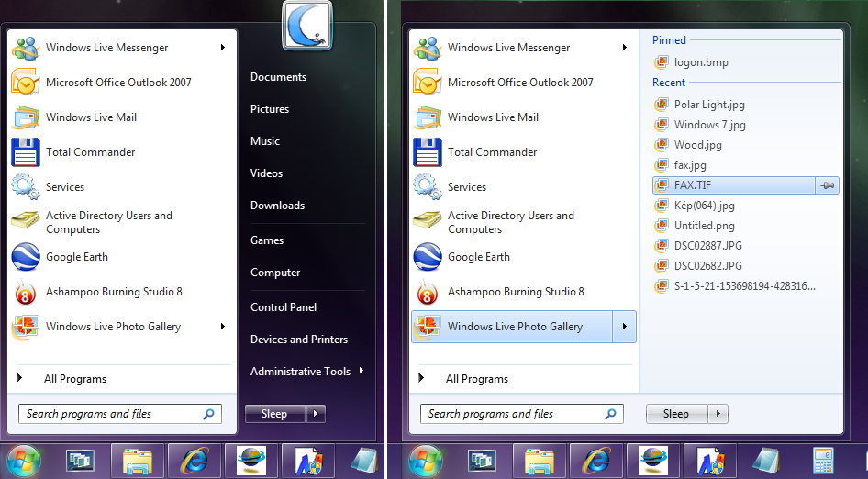The width and height of the screenshot is (868, 479).
Task: Open Downloads from left Start menu
Action: [x=277, y=206]
